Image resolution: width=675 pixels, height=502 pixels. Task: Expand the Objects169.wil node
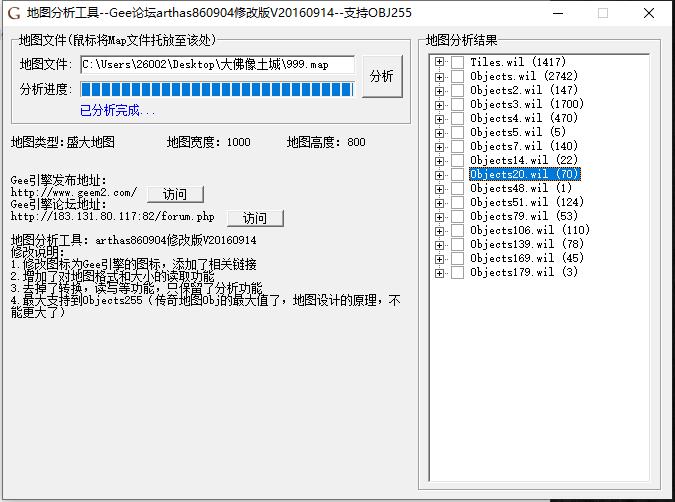click(439, 259)
